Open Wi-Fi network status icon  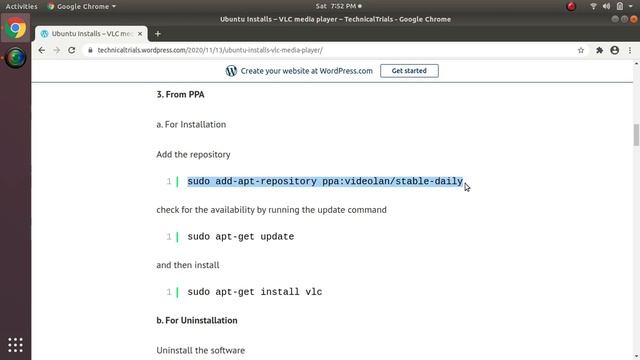tap(593, 6)
